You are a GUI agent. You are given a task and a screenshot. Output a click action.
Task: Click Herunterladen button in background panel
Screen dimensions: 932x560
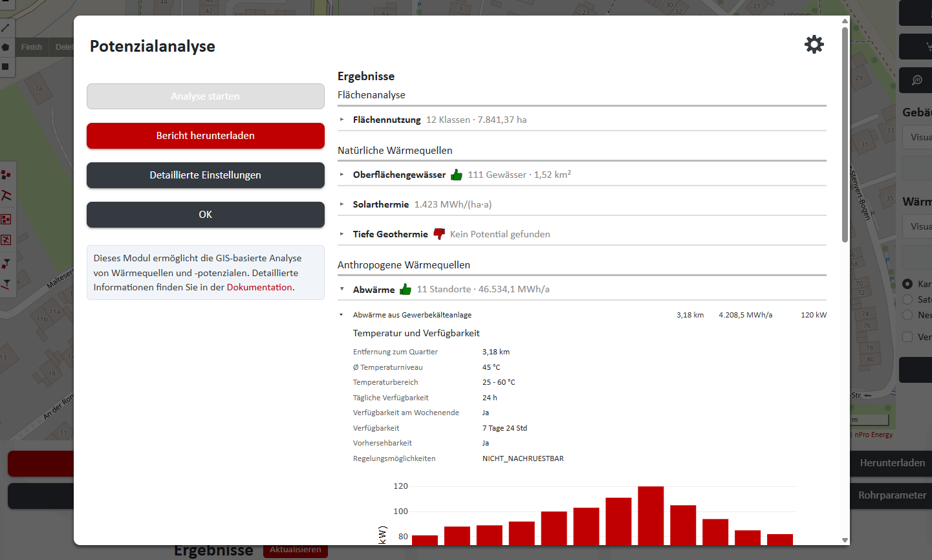pyautogui.click(x=892, y=463)
